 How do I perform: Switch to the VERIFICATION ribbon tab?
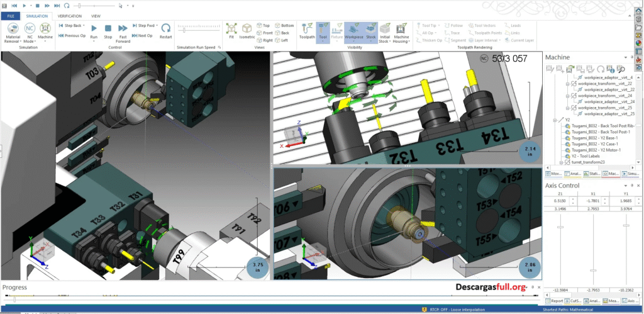(x=69, y=16)
